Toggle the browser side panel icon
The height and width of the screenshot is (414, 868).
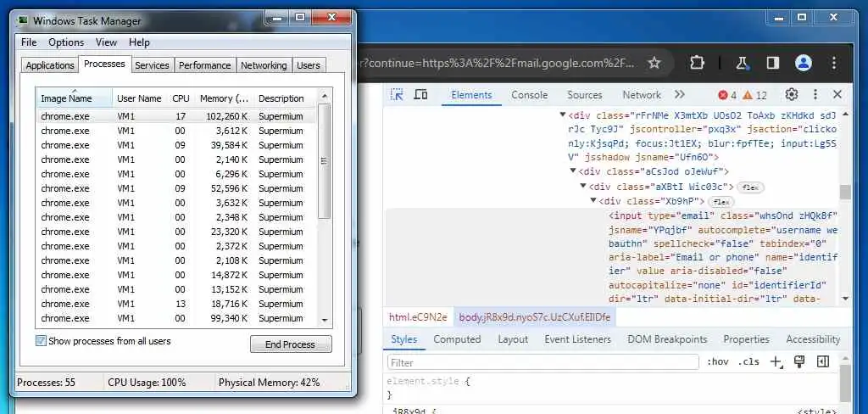click(x=773, y=63)
